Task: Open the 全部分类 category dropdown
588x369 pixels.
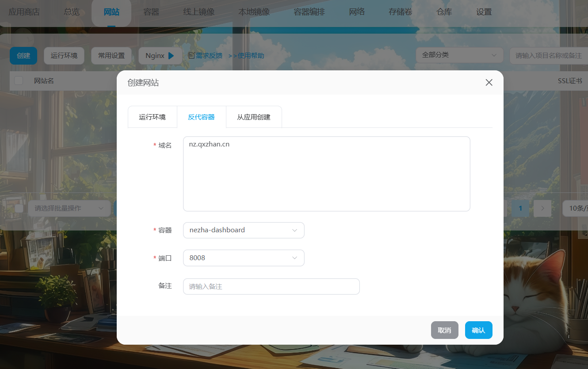Action: [x=459, y=55]
